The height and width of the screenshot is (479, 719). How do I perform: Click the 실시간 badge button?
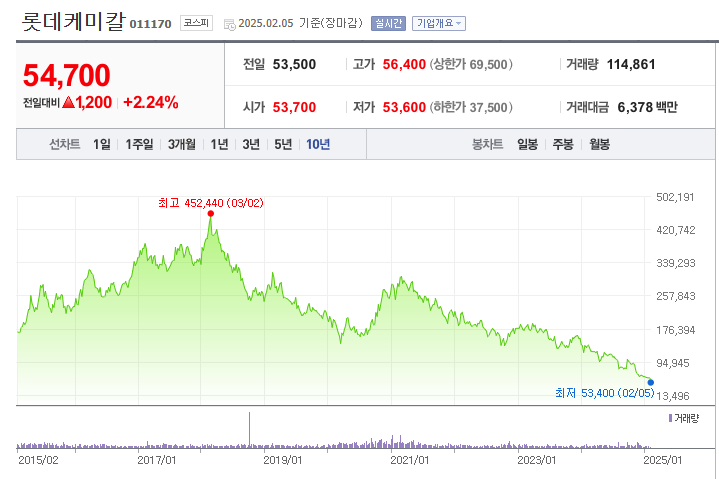click(x=388, y=23)
